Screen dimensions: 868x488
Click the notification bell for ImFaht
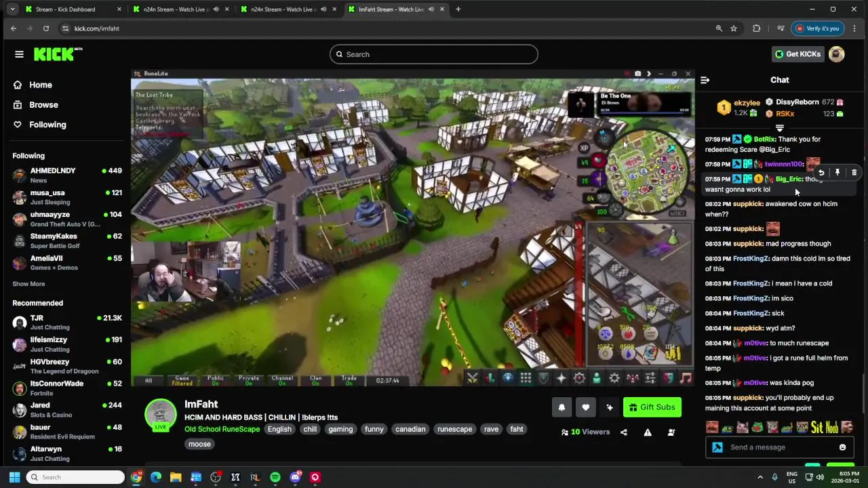561,407
